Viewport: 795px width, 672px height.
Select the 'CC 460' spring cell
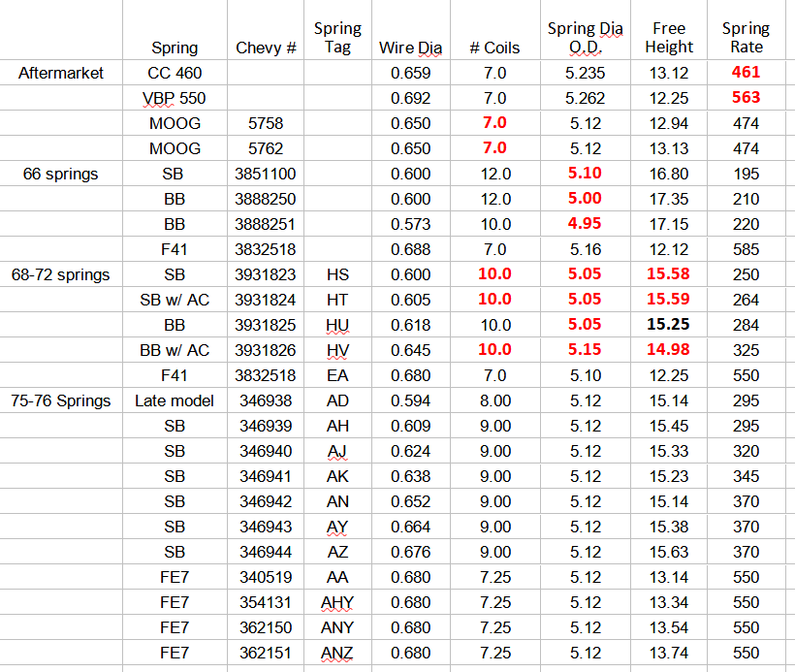click(175, 73)
